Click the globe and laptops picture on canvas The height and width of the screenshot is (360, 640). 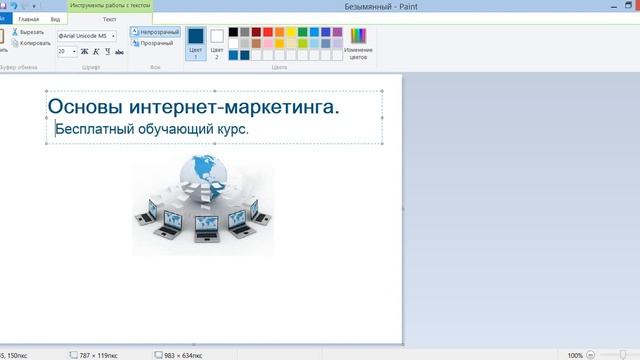(203, 204)
